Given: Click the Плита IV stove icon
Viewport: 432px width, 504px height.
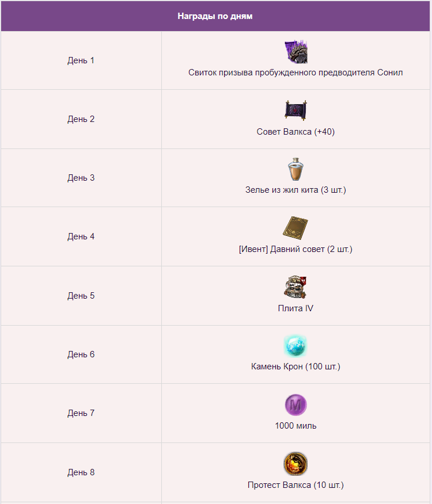Looking at the screenshot, I should tap(295, 287).
